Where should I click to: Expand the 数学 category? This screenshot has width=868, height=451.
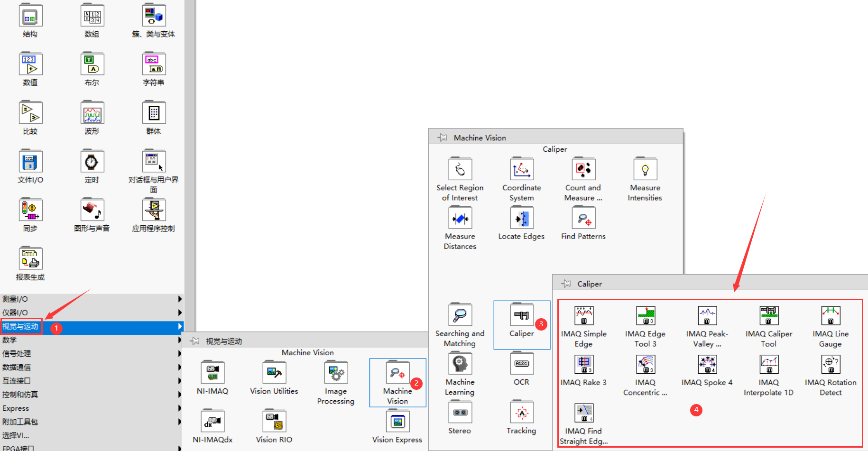pos(92,340)
